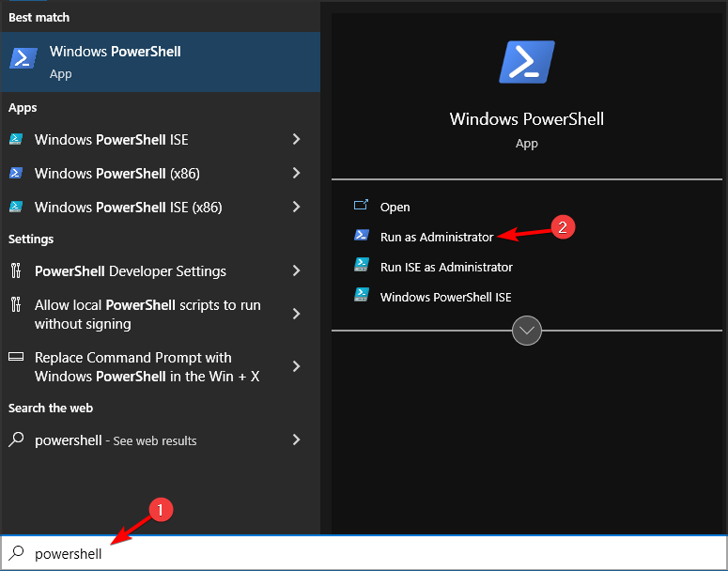The width and height of the screenshot is (728, 571).
Task: Click the search magnifier icon in the search box
Action: click(x=17, y=553)
